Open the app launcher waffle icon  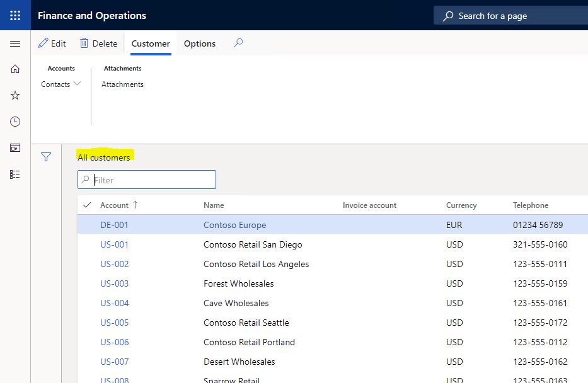[x=15, y=15]
